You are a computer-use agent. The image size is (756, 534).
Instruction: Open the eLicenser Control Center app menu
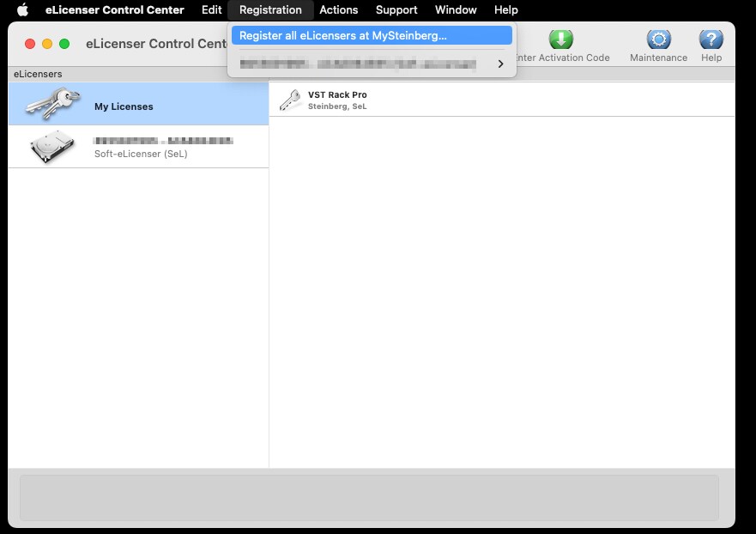pyautogui.click(x=114, y=10)
